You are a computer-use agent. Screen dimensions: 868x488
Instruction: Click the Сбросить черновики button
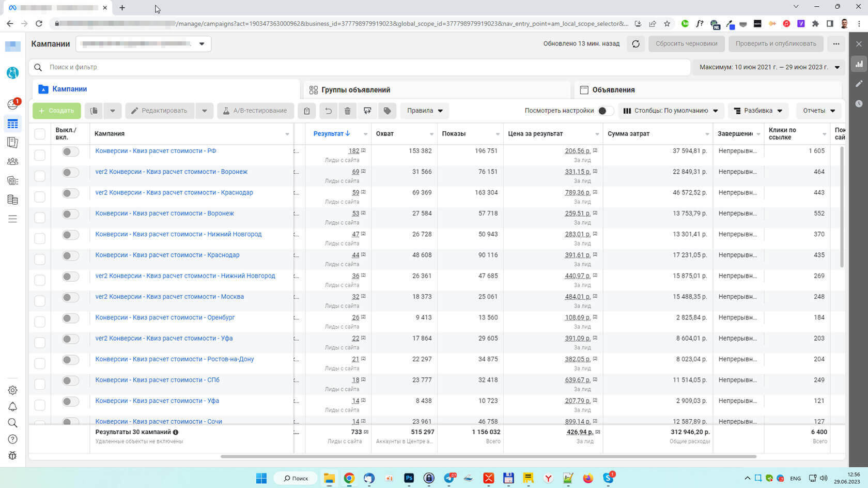(x=686, y=44)
